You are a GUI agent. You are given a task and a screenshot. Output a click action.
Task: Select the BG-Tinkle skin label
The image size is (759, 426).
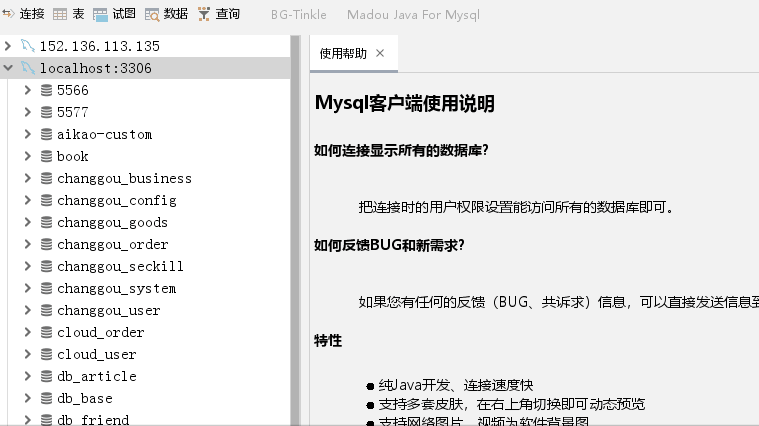pos(298,15)
